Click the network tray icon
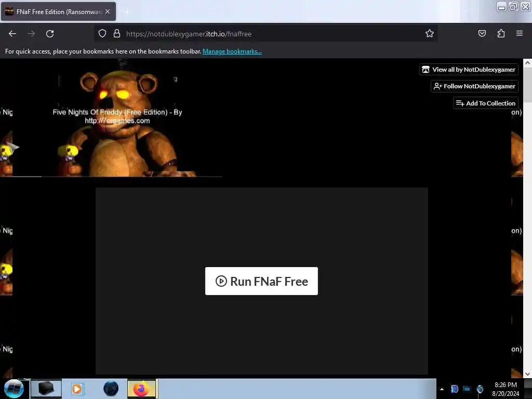 tap(467, 389)
